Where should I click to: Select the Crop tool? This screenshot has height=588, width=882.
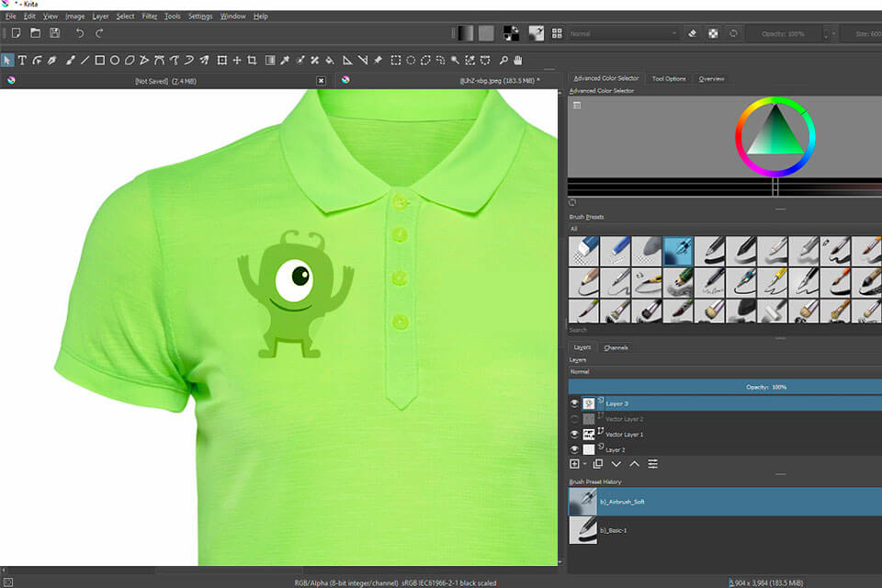click(x=252, y=61)
